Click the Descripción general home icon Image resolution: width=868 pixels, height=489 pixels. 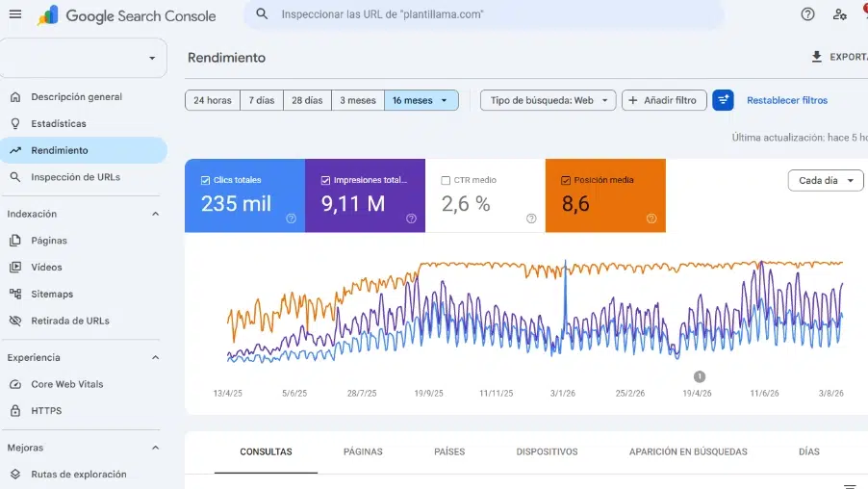pos(15,97)
